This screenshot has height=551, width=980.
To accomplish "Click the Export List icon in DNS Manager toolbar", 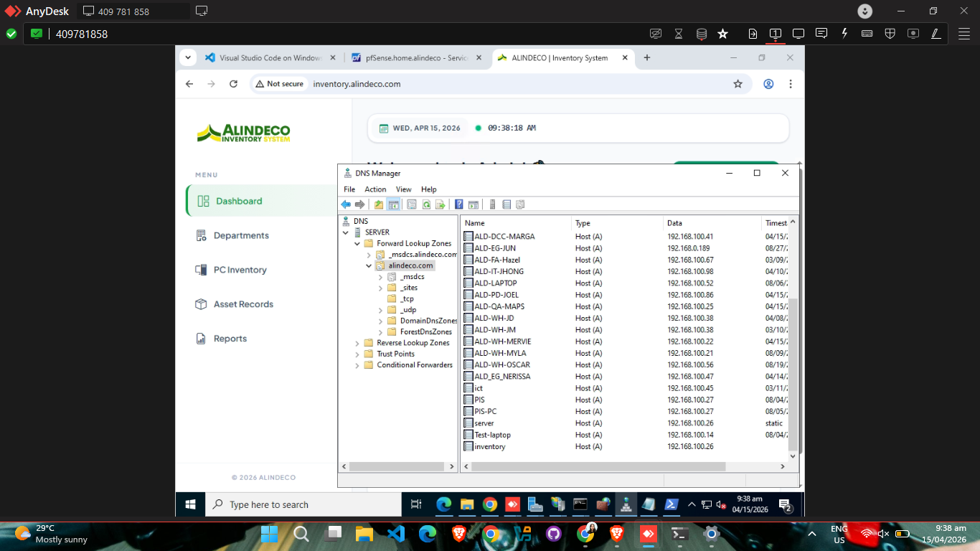I will [440, 204].
